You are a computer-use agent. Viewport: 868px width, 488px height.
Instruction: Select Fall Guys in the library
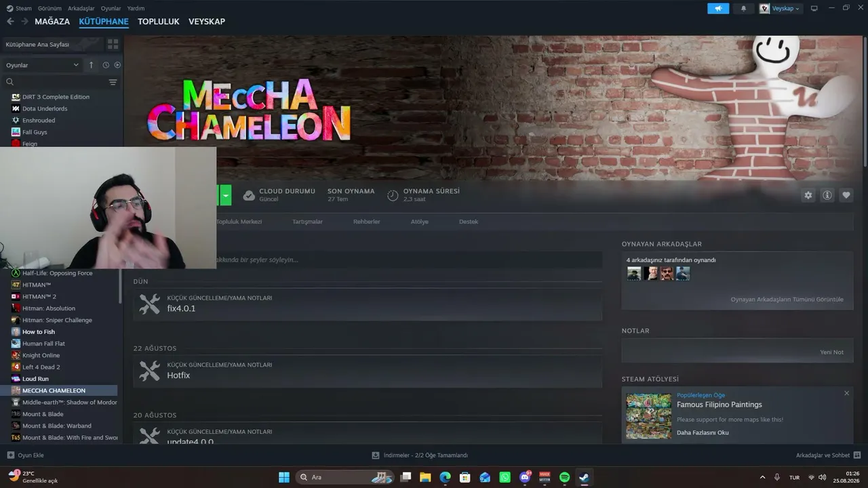[x=35, y=132]
